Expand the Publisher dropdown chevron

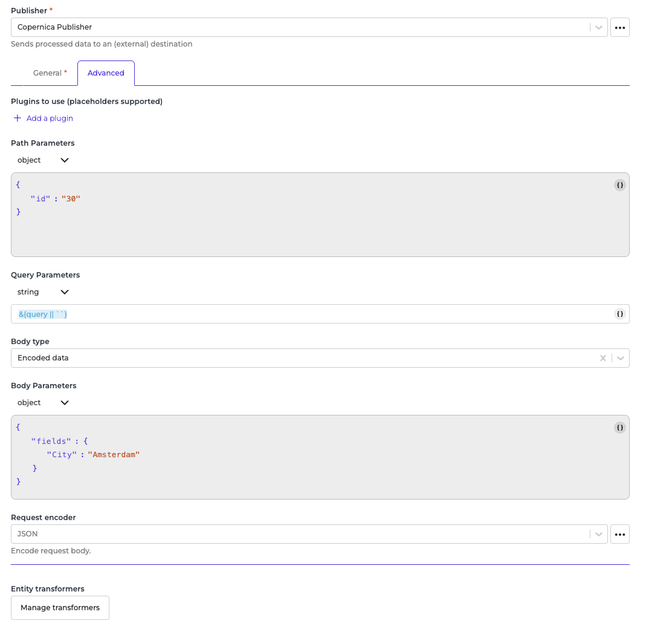tap(598, 27)
